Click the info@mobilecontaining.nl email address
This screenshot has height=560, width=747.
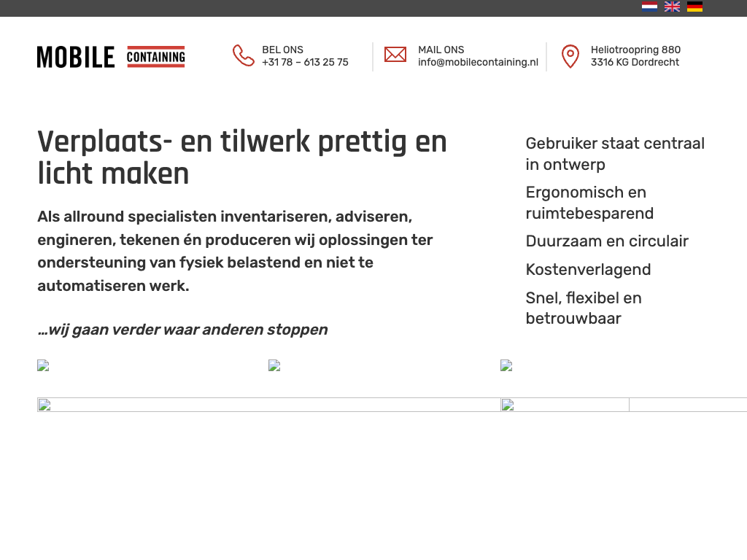pyautogui.click(x=478, y=63)
